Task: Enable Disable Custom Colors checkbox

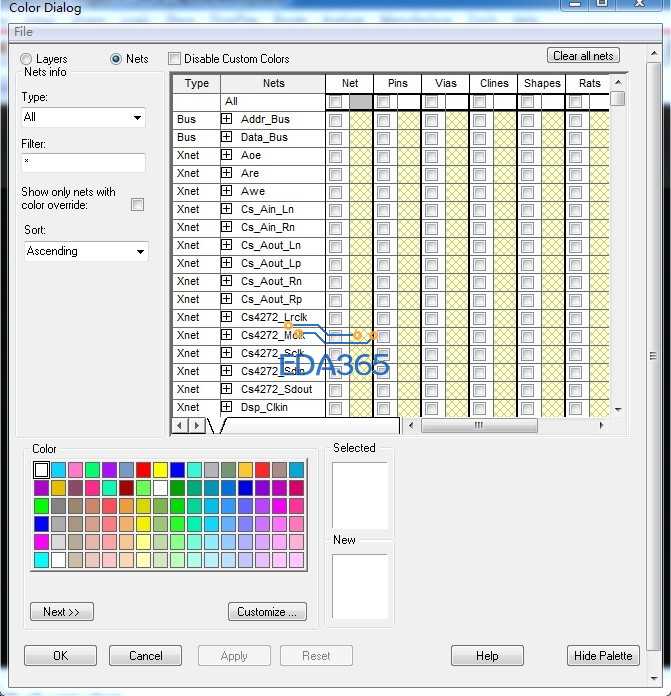Action: [x=174, y=59]
